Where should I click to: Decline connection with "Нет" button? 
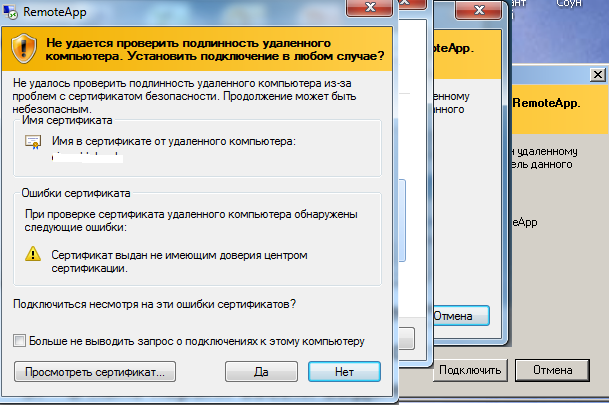click(x=345, y=372)
